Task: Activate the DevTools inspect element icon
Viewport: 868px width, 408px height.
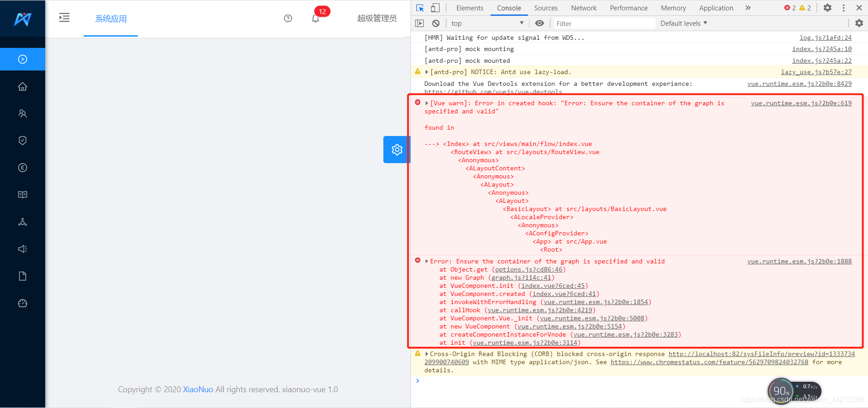Action: [420, 8]
